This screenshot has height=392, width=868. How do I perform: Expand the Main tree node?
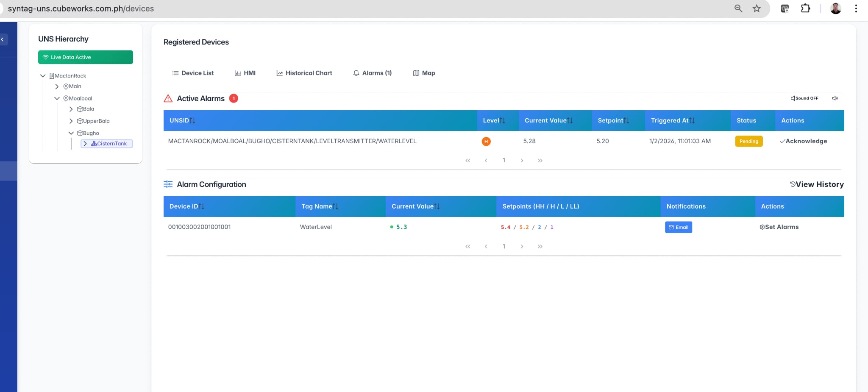(57, 86)
